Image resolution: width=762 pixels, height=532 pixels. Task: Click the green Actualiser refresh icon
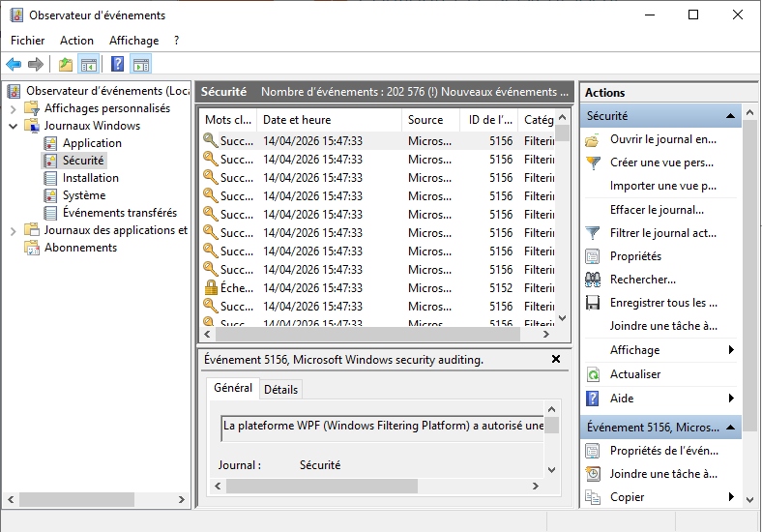(x=593, y=374)
